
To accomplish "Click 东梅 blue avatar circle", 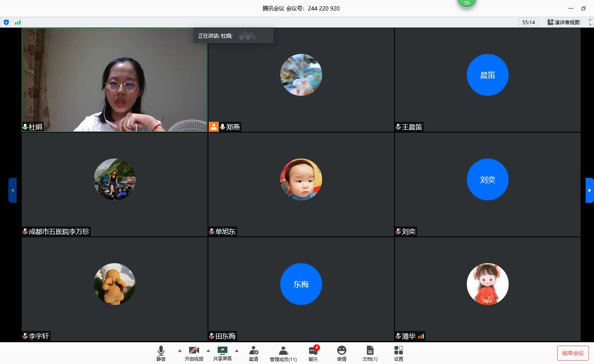I will click(301, 284).
